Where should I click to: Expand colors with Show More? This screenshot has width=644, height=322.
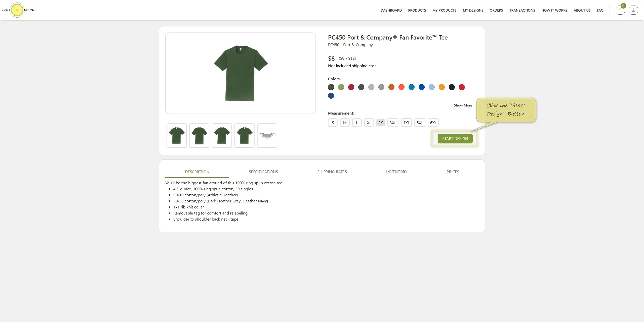tap(463, 105)
